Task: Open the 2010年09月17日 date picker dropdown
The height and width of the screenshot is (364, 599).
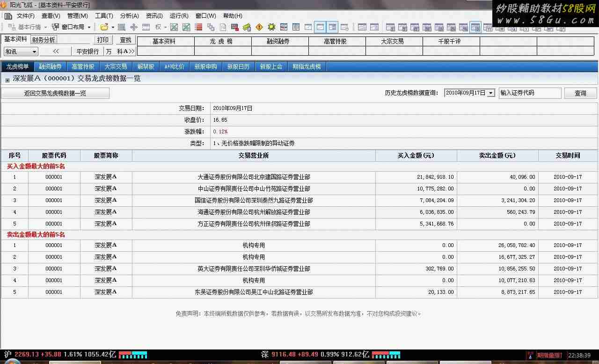Action: [x=491, y=93]
